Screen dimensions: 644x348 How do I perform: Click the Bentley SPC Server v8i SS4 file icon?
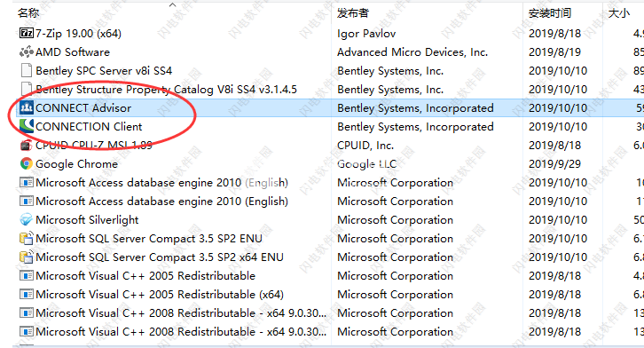(27, 70)
